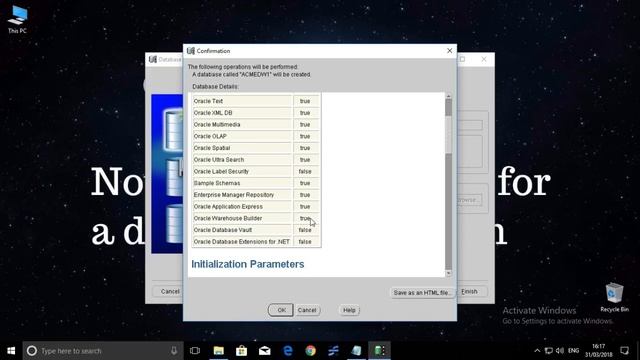Screen dimensions: 640x360
Task: Select the Oracle Label Security row
Action: point(256,171)
